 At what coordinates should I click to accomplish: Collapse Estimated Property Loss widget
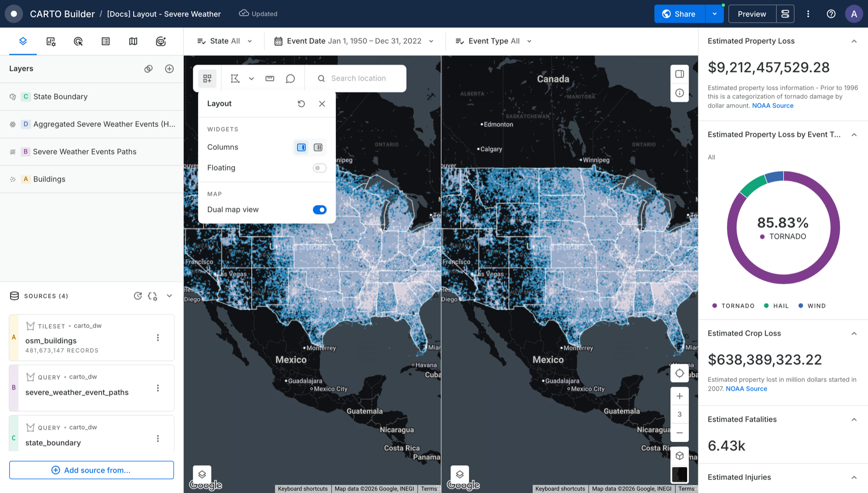click(854, 41)
